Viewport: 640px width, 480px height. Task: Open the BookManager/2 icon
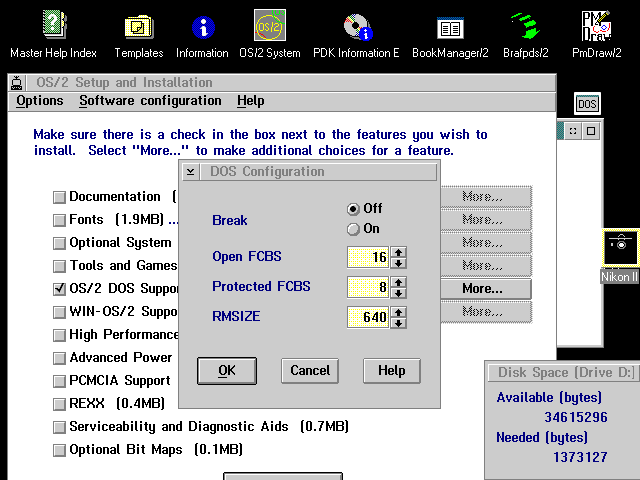click(450, 27)
